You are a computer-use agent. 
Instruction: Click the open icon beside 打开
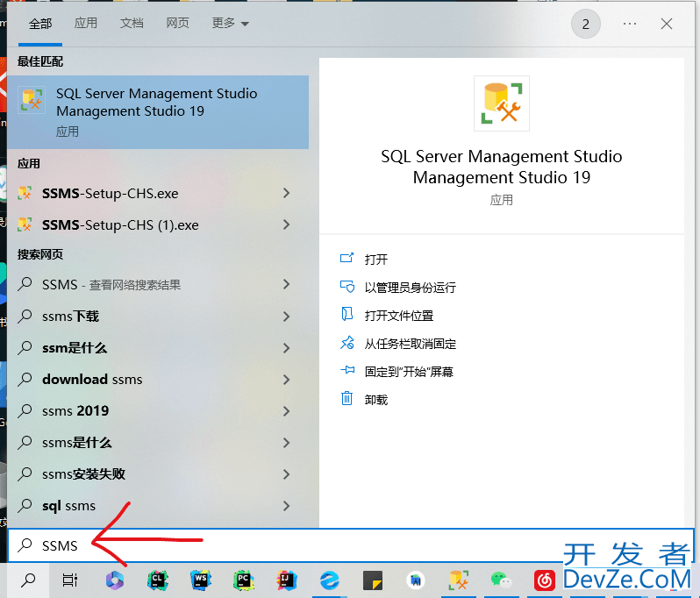coord(346,258)
